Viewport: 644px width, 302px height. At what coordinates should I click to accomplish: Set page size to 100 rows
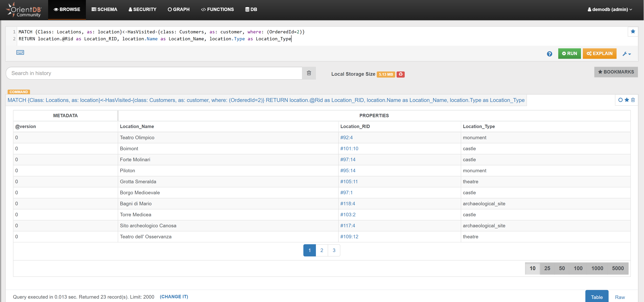click(578, 268)
